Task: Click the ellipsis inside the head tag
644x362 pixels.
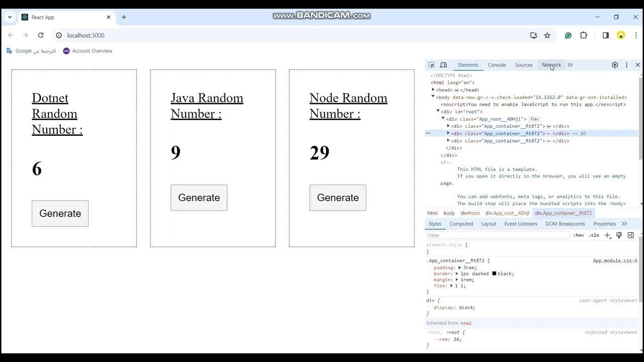Action: pyautogui.click(x=456, y=90)
